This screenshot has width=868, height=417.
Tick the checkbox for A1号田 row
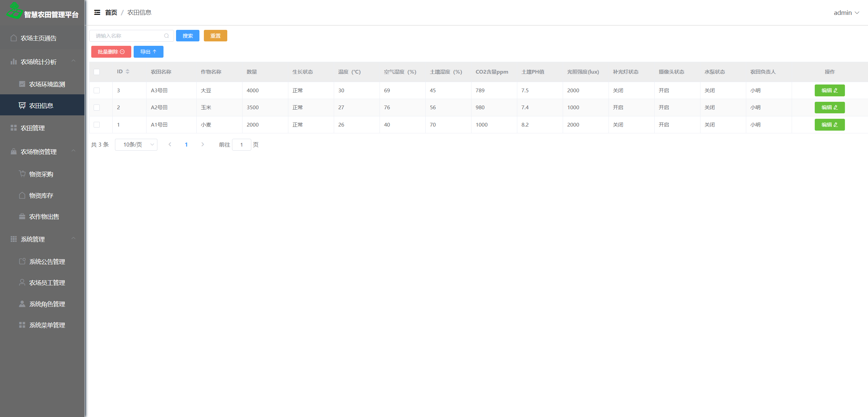click(97, 125)
